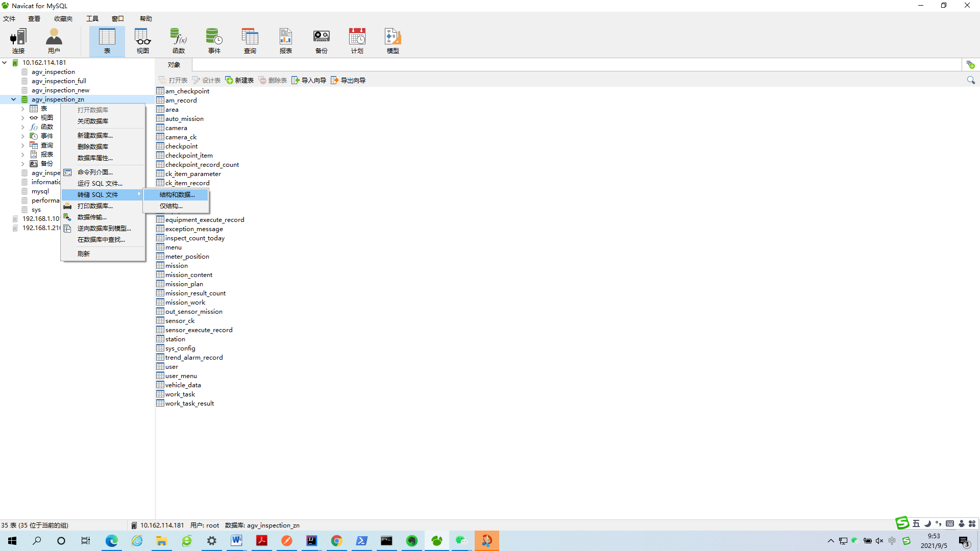Select 仅结构... submenu entry
The height and width of the screenshot is (551, 980).
coord(171,206)
